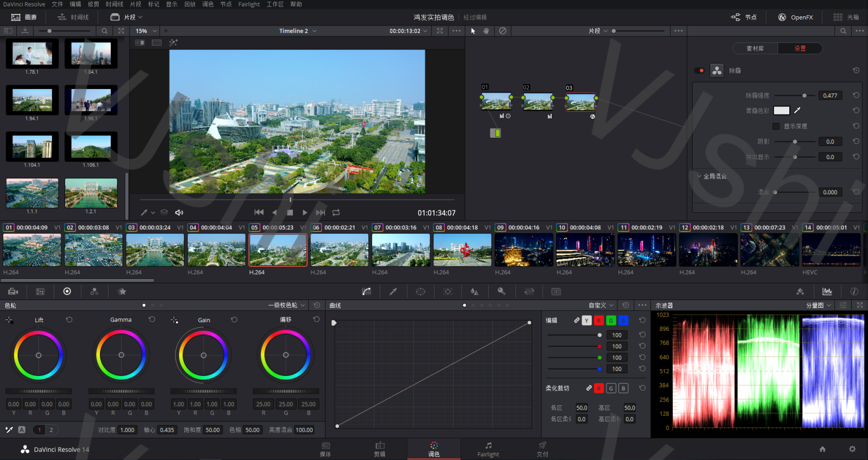Open the primaries wheels mode dropdown
This screenshot has height=460, width=868.
(x=286, y=305)
